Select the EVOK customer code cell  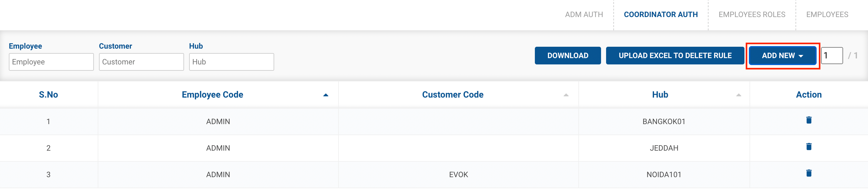click(x=458, y=175)
